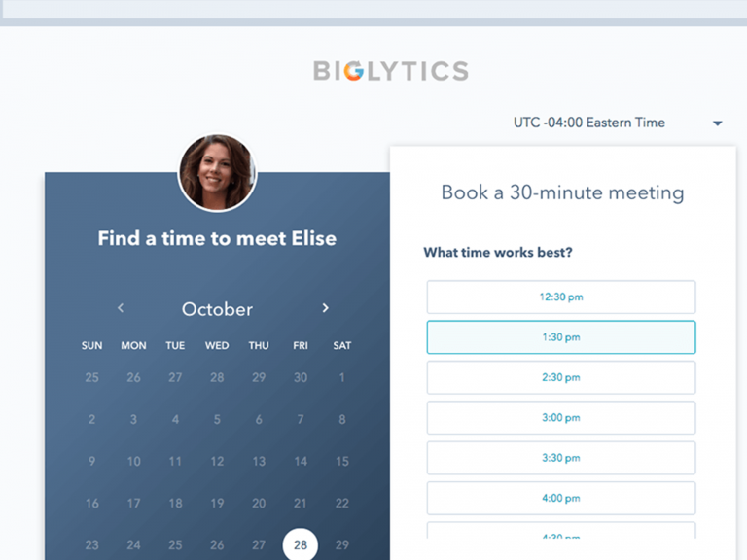This screenshot has width=747, height=560.
Task: Pick the 2:30 pm meeting time
Action: coord(561,377)
